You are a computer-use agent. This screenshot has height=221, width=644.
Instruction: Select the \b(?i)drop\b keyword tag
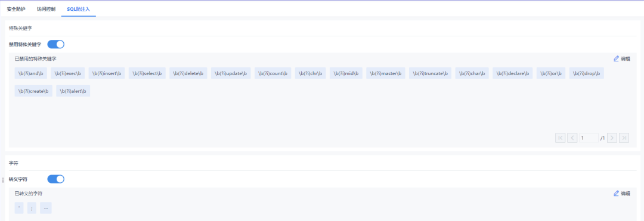(587, 73)
